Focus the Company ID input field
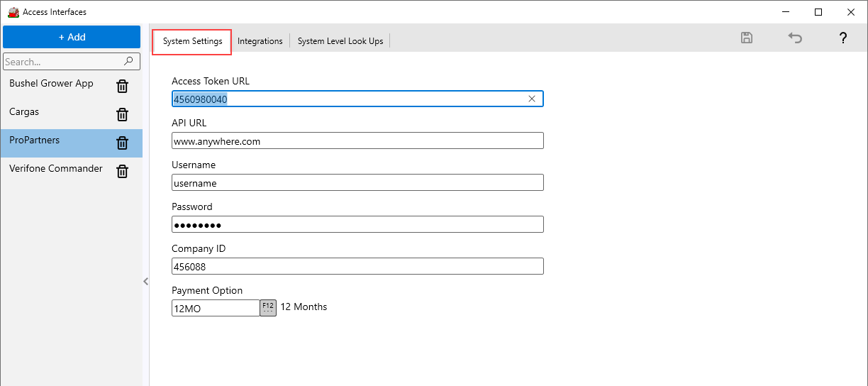 point(357,266)
